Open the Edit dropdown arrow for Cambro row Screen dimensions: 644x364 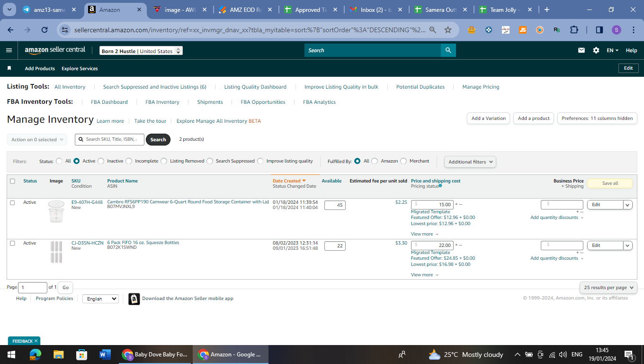(x=628, y=205)
